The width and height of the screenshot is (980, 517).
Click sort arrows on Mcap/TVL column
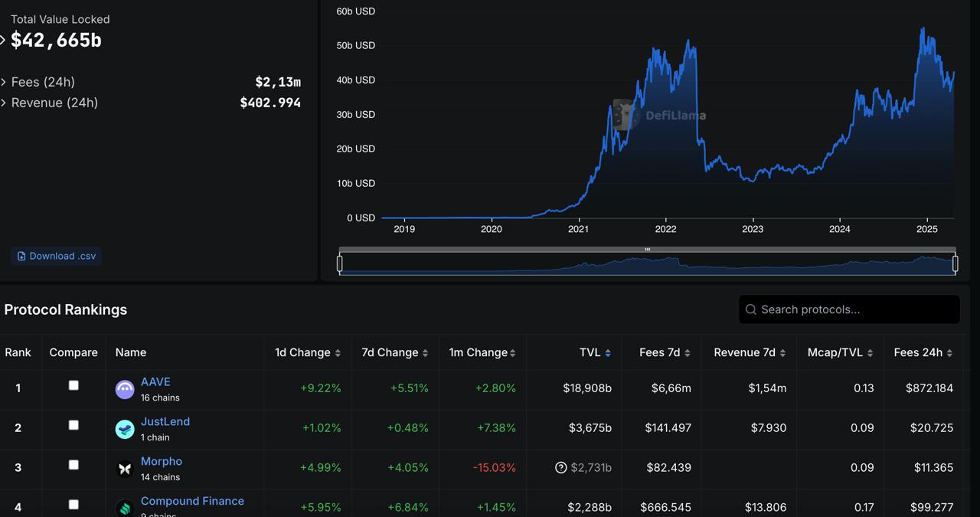tap(870, 353)
